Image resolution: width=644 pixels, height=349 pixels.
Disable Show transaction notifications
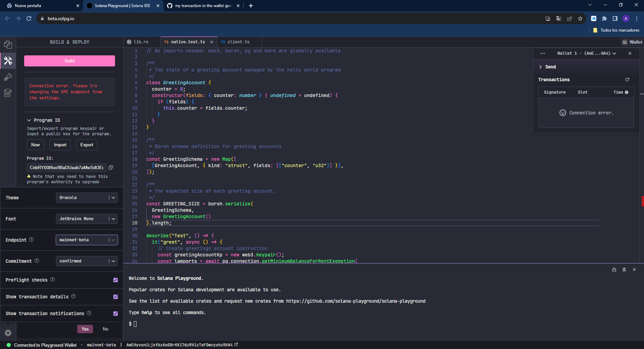(115, 313)
